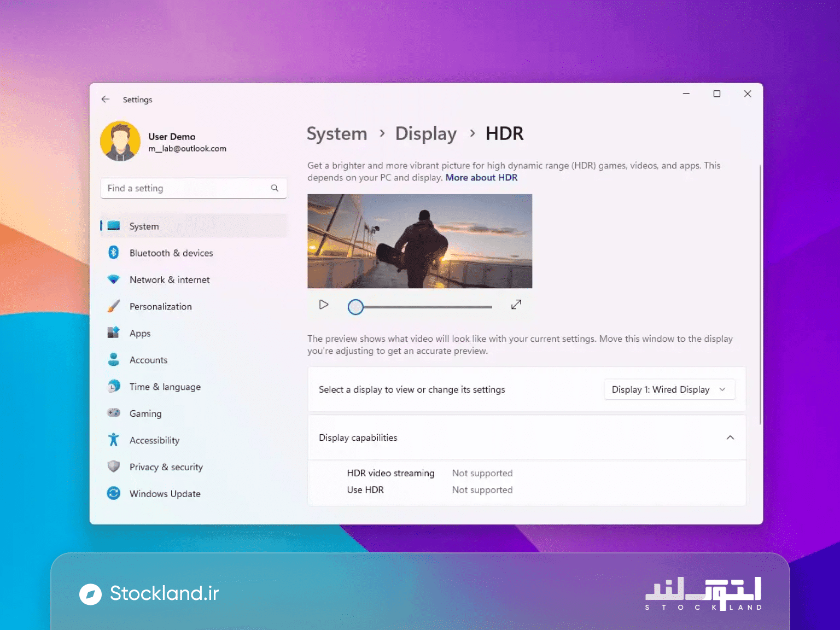Click the Privacy shield icon
840x630 pixels.
(x=114, y=466)
